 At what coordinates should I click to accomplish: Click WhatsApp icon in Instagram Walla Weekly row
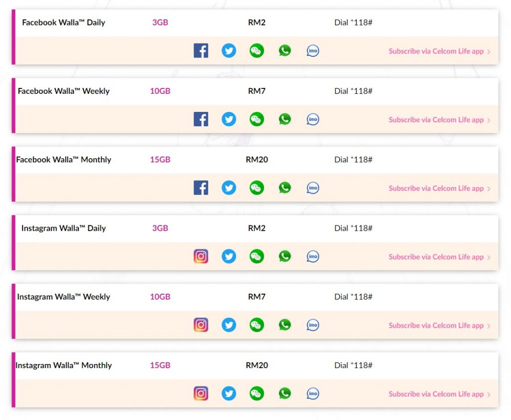click(x=285, y=325)
